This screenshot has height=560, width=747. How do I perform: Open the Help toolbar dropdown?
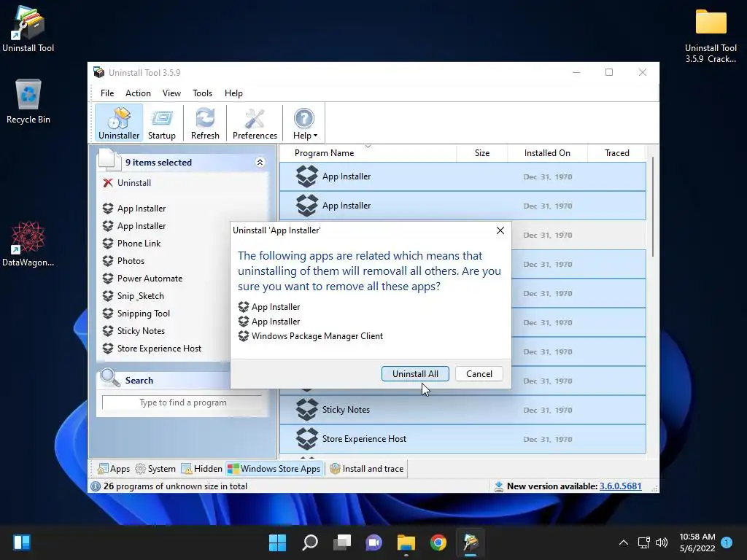point(304,123)
